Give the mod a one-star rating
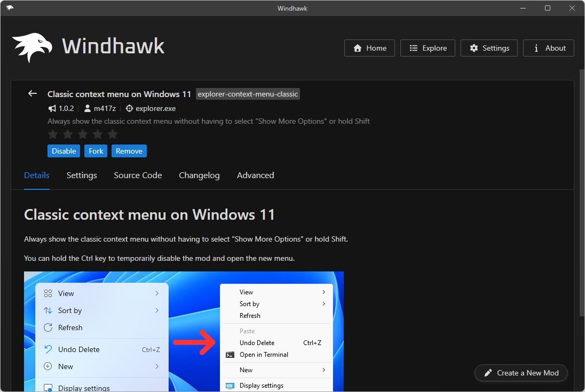 [x=53, y=134]
